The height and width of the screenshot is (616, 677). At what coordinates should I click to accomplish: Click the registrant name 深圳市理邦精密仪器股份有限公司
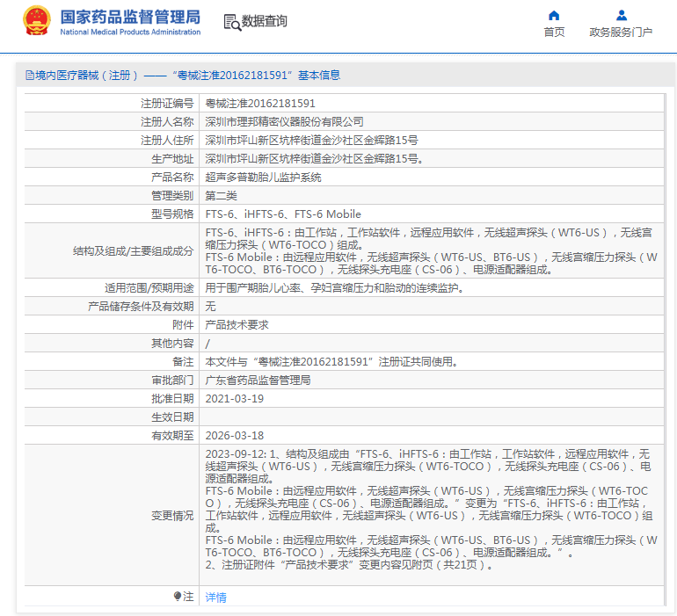click(284, 121)
